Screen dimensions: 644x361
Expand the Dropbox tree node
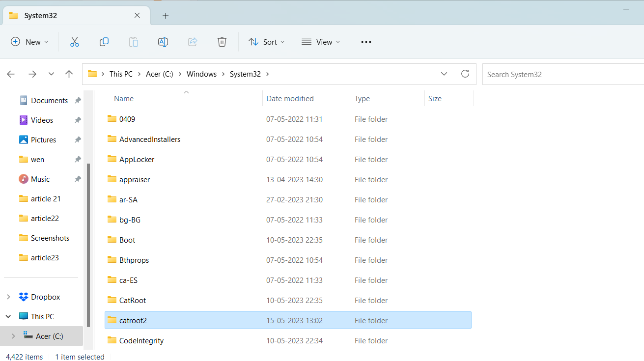tap(8, 297)
